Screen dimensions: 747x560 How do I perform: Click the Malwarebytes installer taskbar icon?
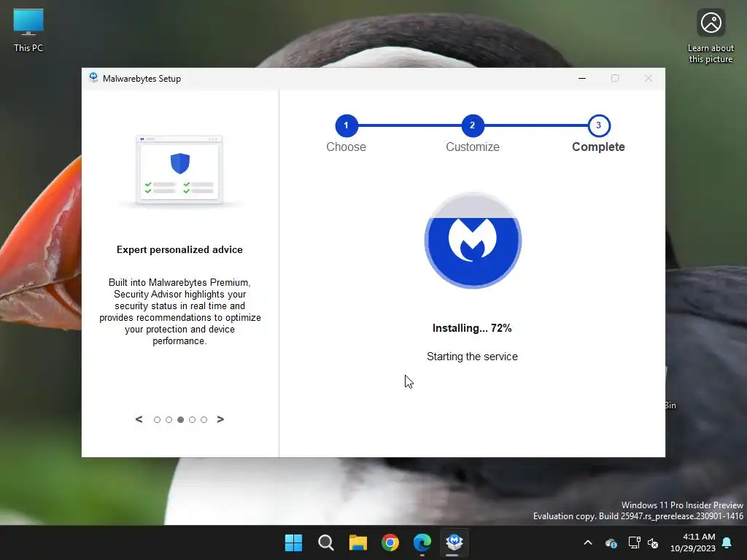pyautogui.click(x=454, y=542)
